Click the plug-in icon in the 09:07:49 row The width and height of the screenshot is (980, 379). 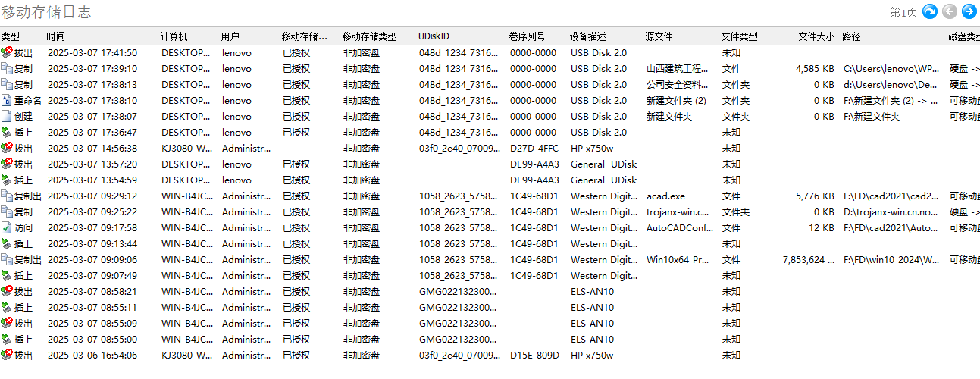(x=7, y=275)
